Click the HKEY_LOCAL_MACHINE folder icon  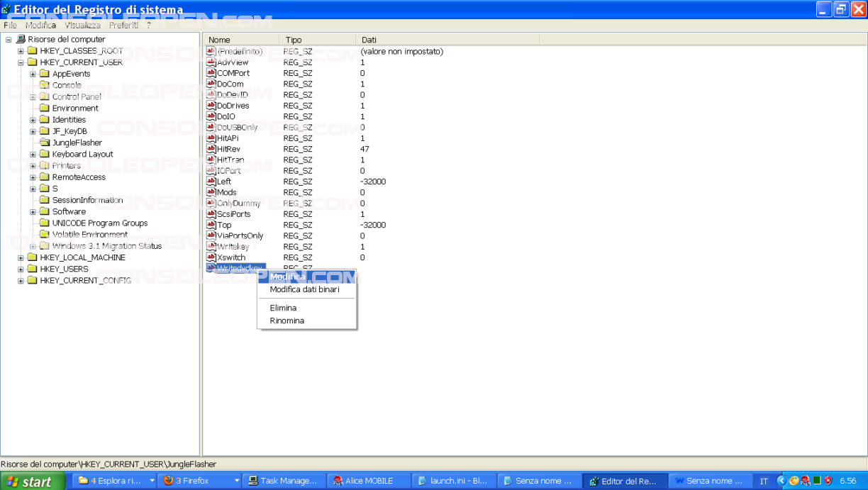(32, 257)
